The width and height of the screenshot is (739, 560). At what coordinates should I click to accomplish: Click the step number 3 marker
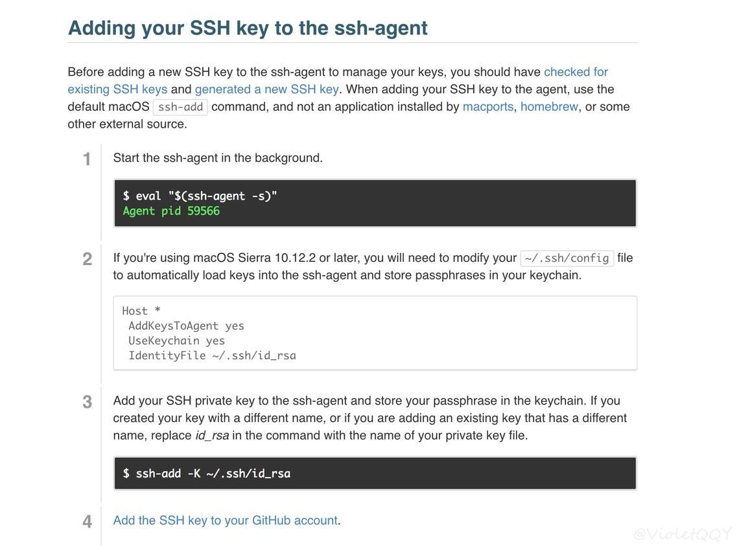click(88, 402)
